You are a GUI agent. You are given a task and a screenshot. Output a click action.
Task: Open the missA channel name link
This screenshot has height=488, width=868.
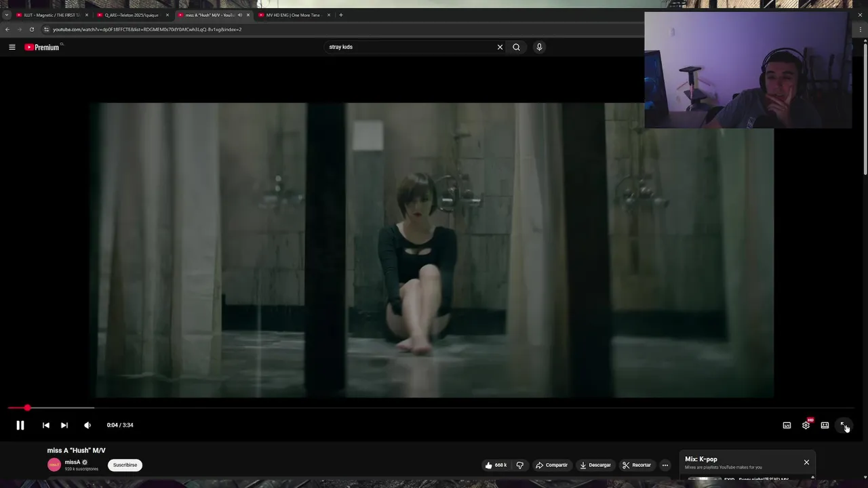[x=73, y=462]
